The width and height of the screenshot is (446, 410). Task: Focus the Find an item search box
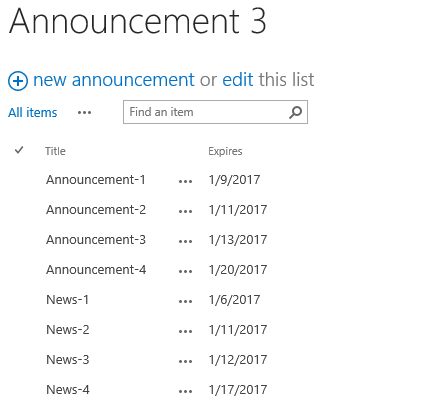pos(215,112)
